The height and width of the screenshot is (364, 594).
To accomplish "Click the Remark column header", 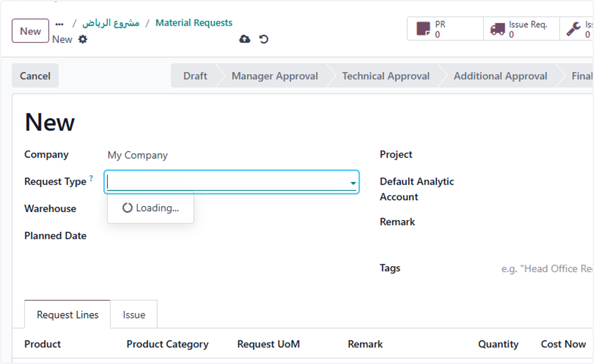I will pos(365,344).
